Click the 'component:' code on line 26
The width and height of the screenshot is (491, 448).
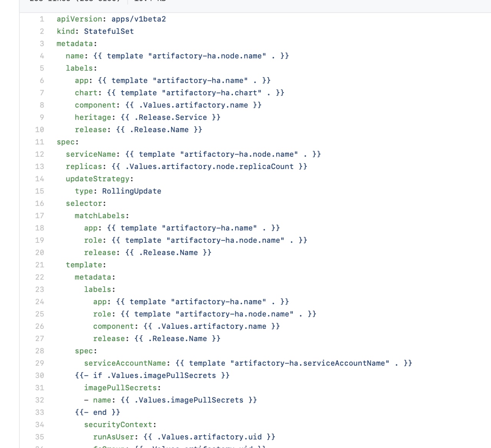(186, 326)
